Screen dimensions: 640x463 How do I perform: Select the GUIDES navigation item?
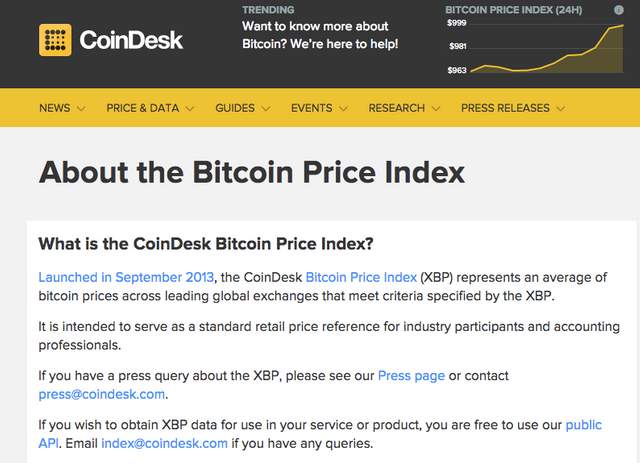[x=235, y=108]
